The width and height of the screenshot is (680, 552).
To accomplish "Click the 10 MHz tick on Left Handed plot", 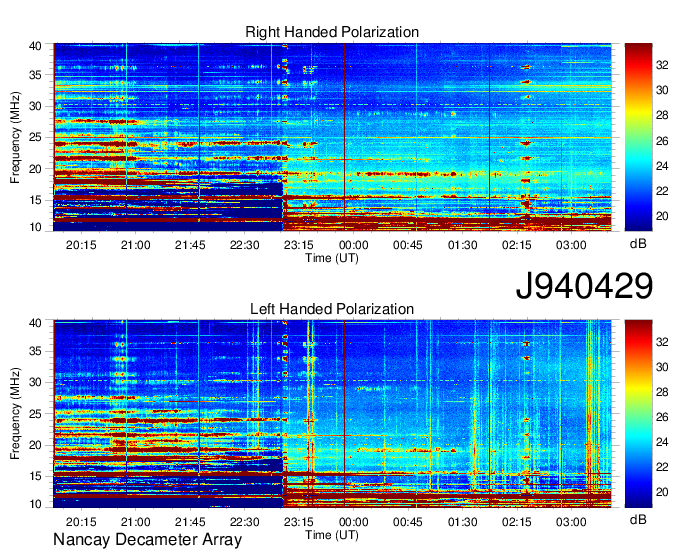I will tap(35, 504).
